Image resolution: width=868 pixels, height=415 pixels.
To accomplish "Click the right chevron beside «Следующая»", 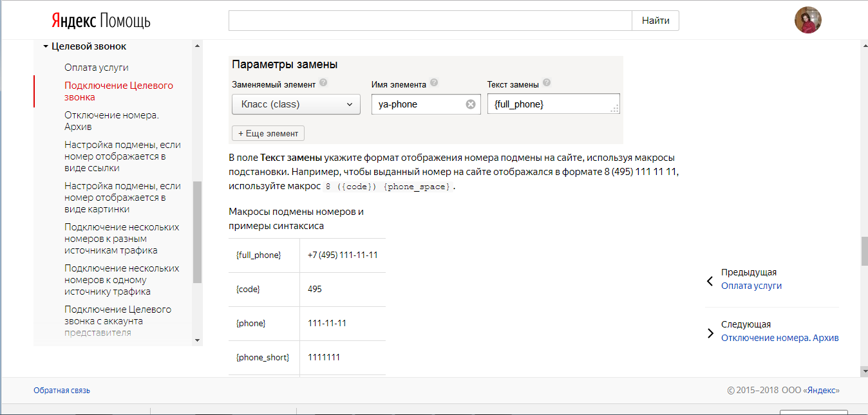I will tap(709, 333).
